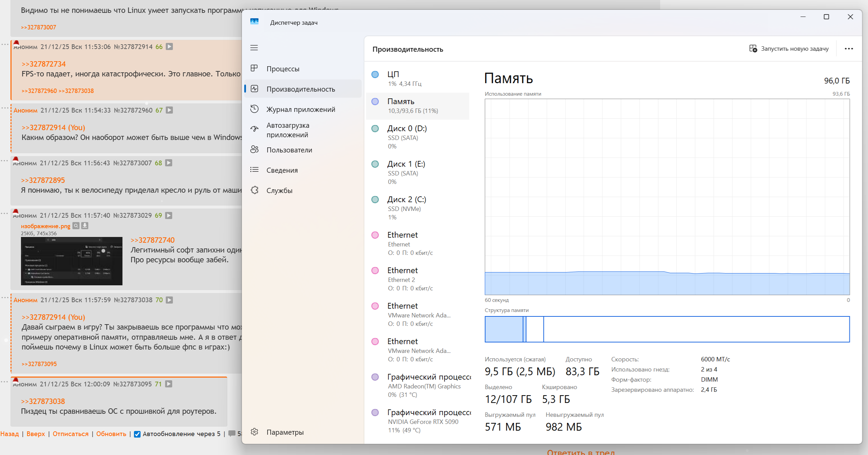
Task: Open the Users (Пользователи) page icon
Action: click(x=254, y=150)
